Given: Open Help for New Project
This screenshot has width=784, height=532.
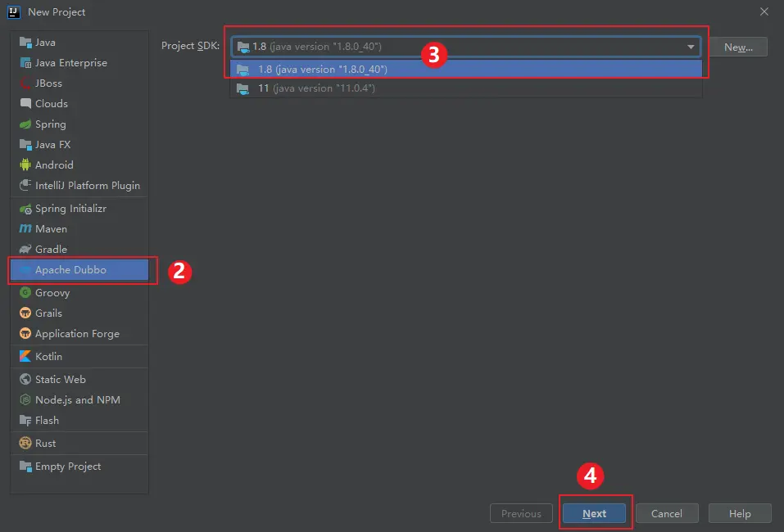Looking at the screenshot, I should coord(740,513).
